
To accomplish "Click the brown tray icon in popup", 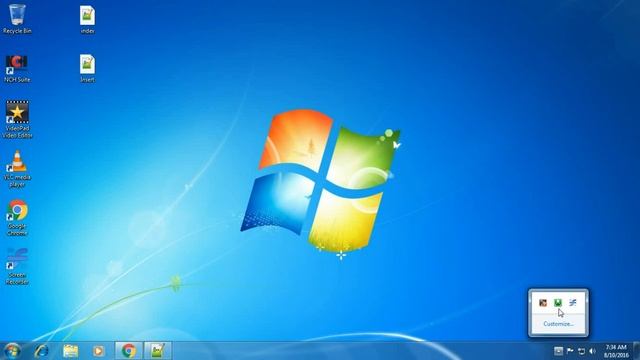I will tap(543, 303).
